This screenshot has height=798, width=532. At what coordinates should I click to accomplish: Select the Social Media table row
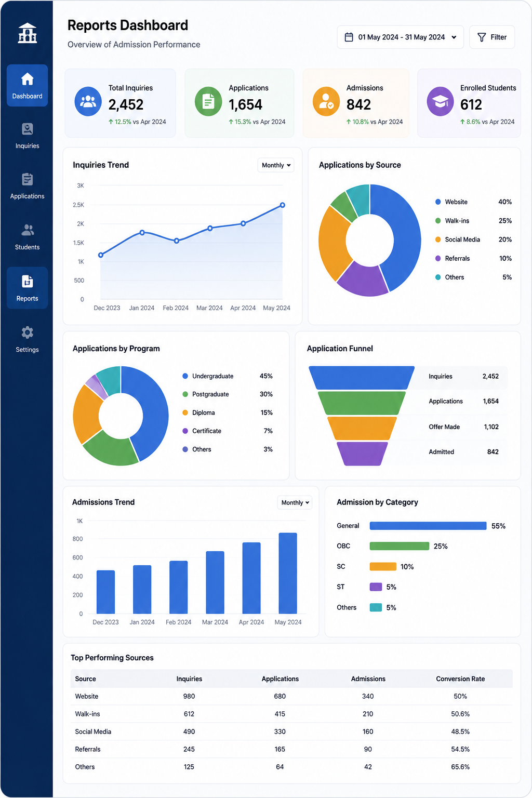(x=291, y=731)
